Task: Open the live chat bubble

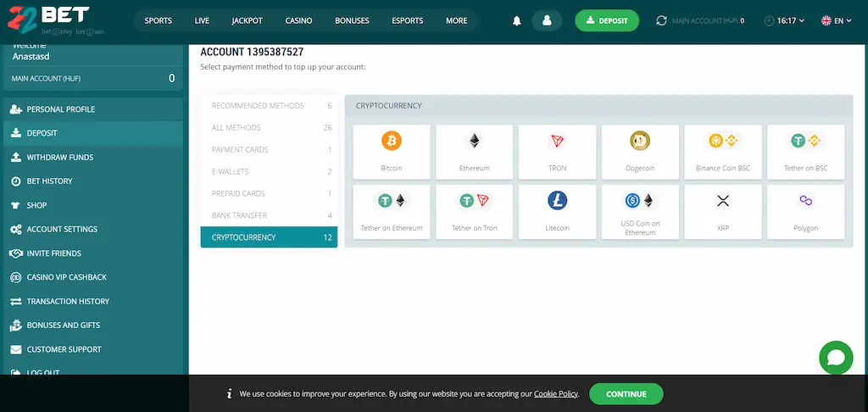Action: click(836, 358)
